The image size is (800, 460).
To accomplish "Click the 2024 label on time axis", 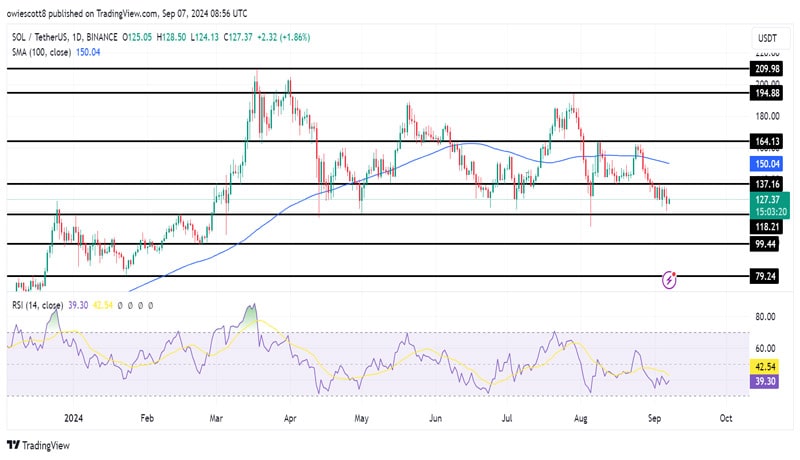I will [73, 418].
